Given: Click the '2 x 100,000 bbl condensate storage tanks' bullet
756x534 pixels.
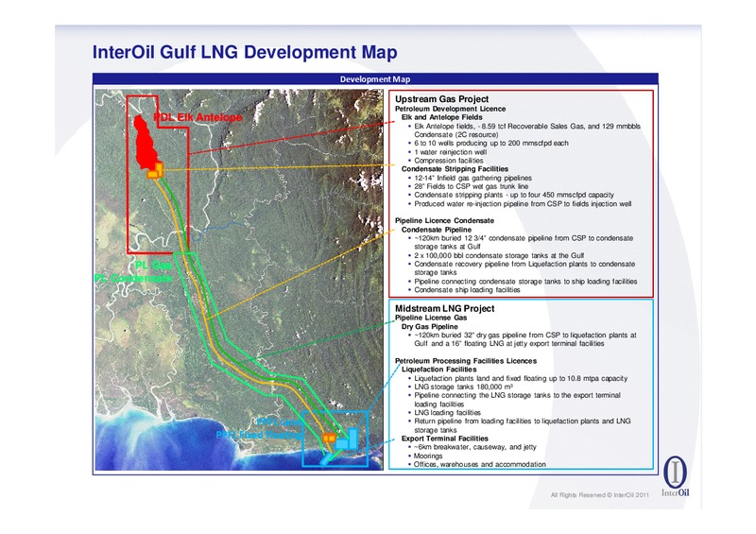Looking at the screenshot, I should tap(496, 256).
